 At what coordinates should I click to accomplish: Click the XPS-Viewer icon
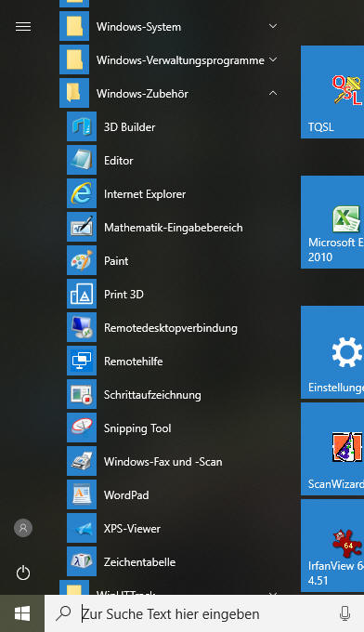(x=82, y=529)
